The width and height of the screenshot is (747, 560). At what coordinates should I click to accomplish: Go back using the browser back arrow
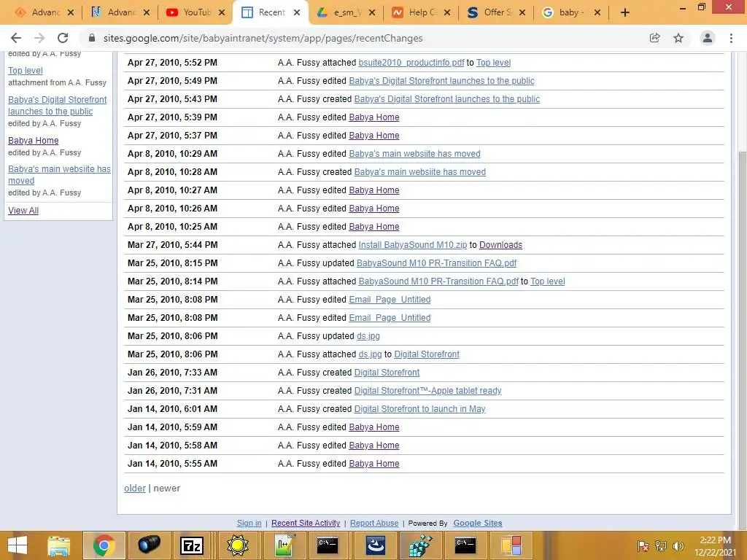[16, 38]
